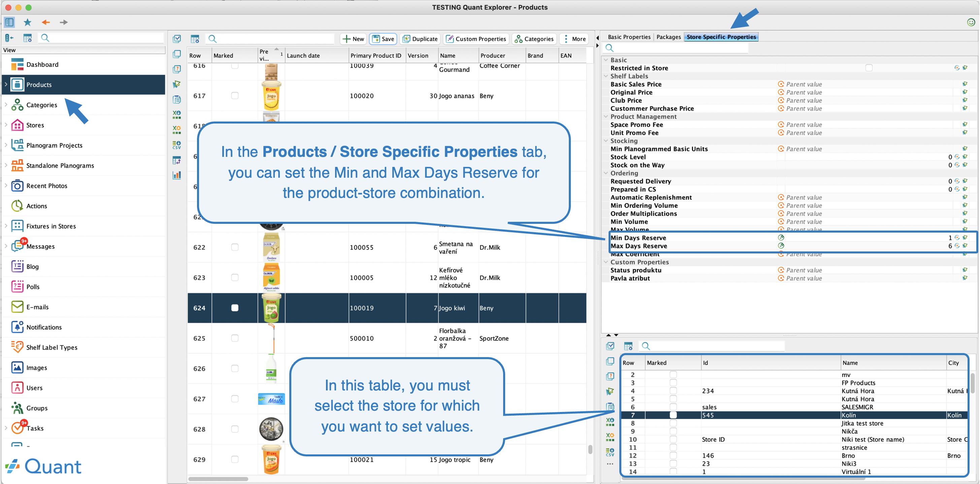The width and height of the screenshot is (980, 484).
Task: Go forward with the gray arrow
Action: pyautogui.click(x=64, y=22)
